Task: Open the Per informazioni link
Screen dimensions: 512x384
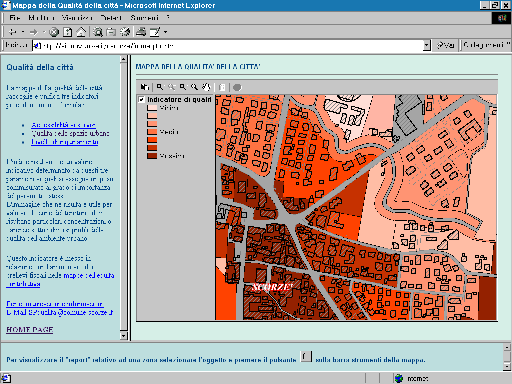Action: (55, 304)
